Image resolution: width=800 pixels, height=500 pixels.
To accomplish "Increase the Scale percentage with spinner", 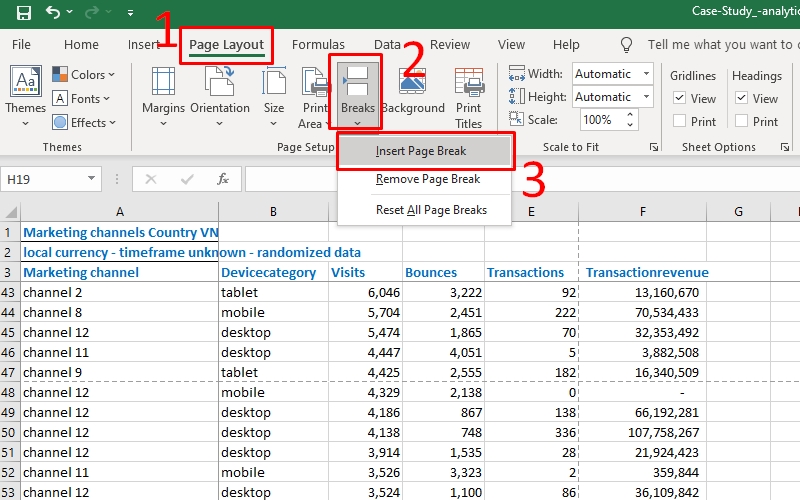I will click(631, 115).
